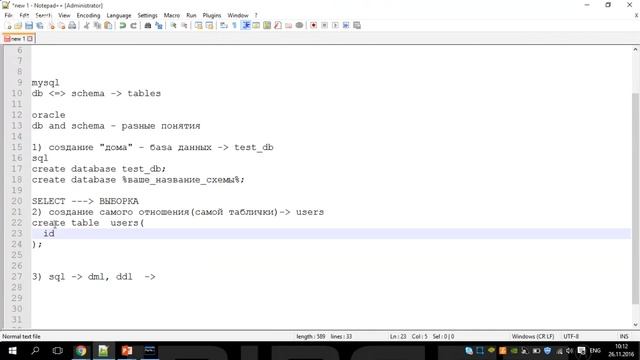Screen dimensions: 640x360
Task: Toggle synchronized vertical scrolling icon
Action: coord(199,25)
